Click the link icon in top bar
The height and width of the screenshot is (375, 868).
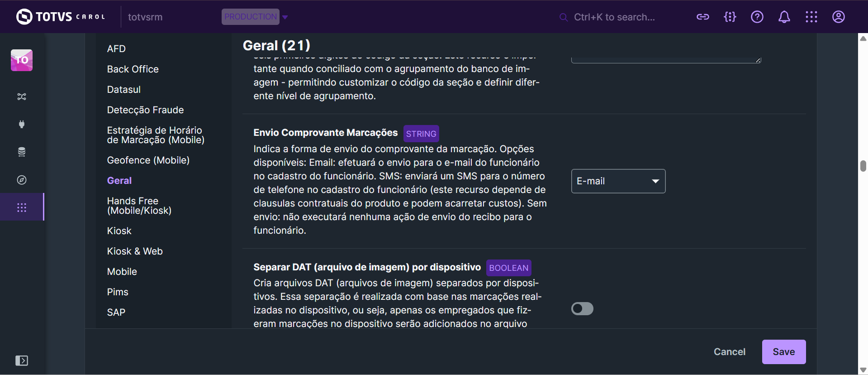point(702,17)
